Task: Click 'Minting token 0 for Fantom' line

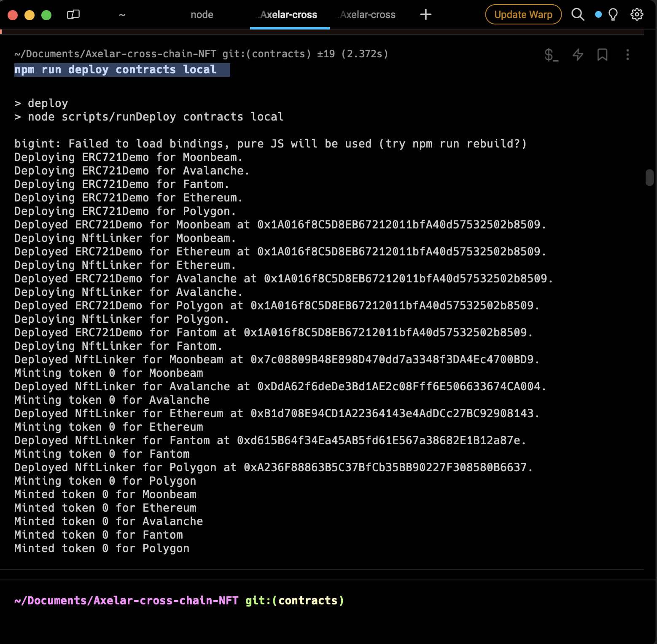Action: point(102,454)
